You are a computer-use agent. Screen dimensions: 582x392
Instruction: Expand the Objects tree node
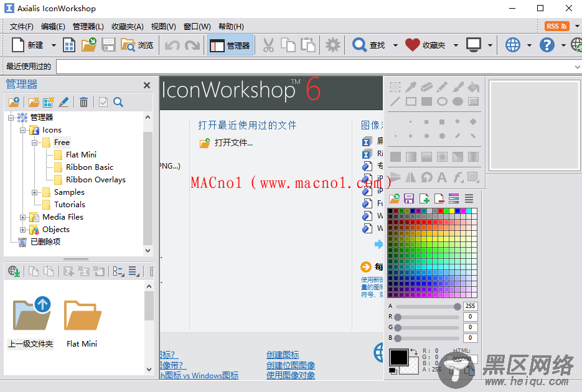(x=22, y=230)
